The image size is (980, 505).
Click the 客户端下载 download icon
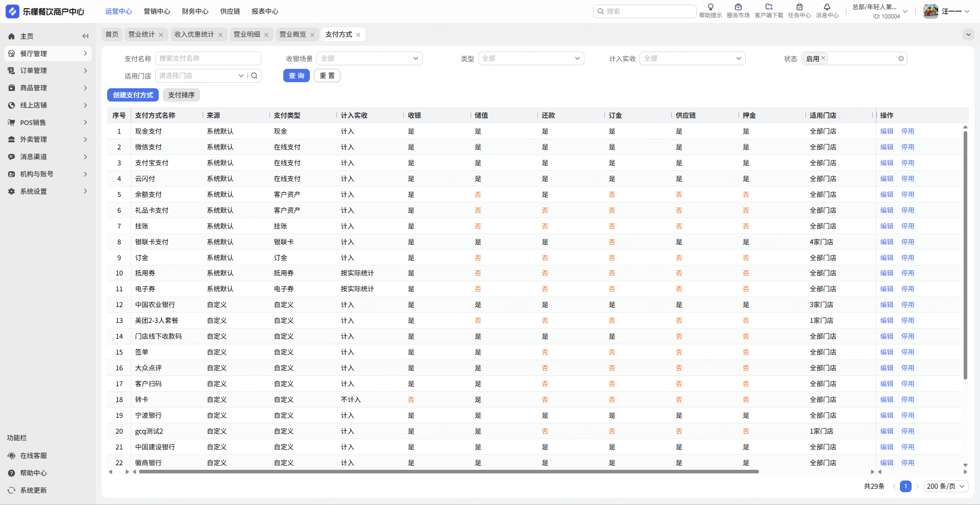point(769,7)
